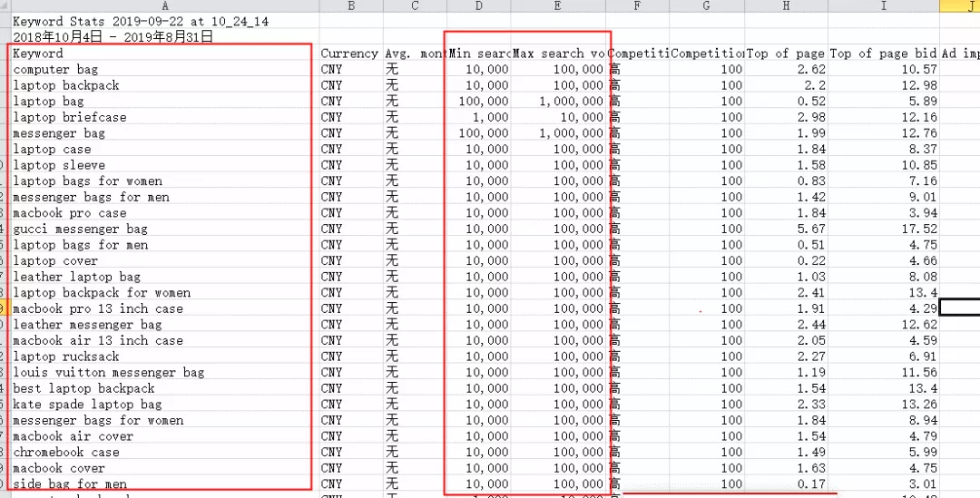Click the top of page bid 10.57
The height and width of the screenshot is (498, 980).
(x=884, y=69)
